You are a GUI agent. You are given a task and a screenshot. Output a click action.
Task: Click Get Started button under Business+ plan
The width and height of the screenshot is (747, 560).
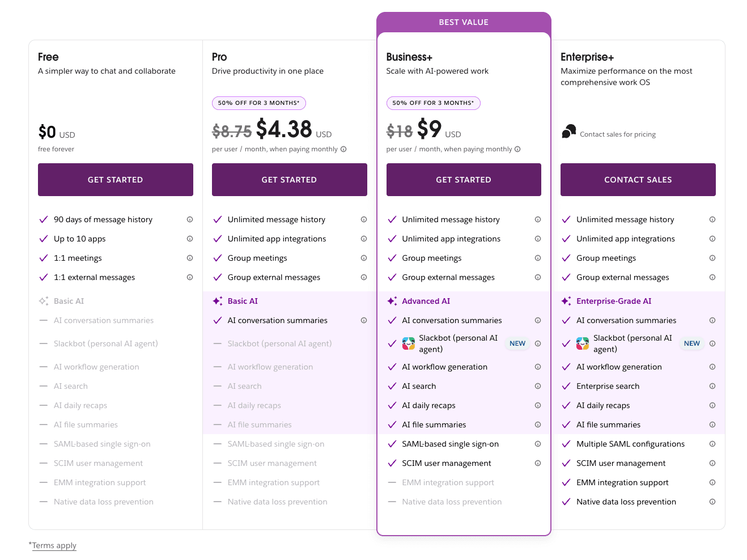464,180
